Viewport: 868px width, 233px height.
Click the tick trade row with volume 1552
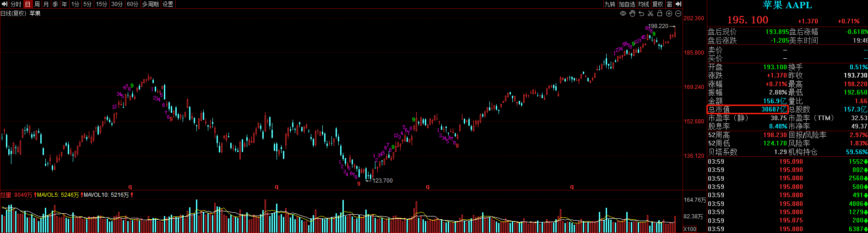[x=787, y=162]
